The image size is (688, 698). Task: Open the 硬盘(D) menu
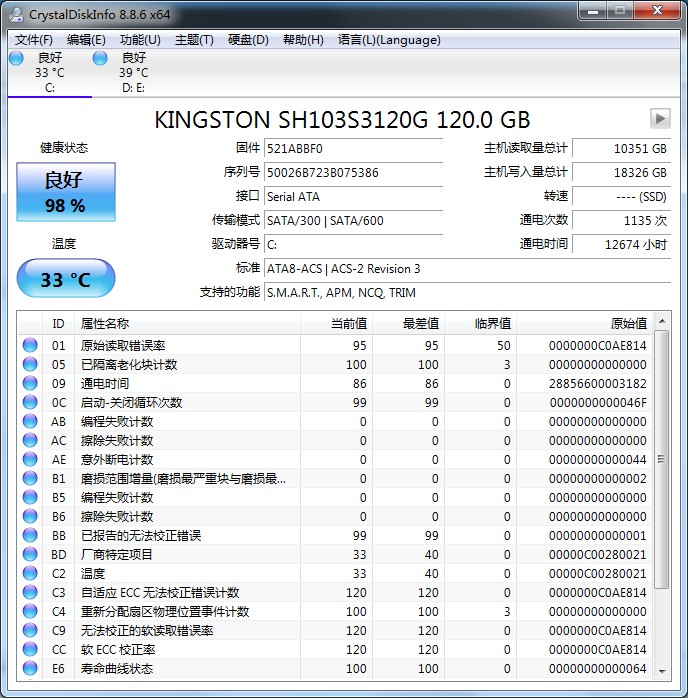pos(248,40)
